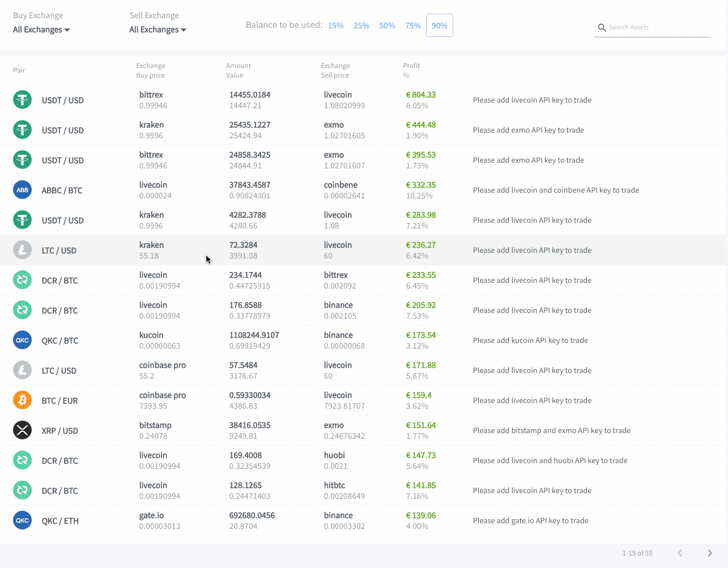The image size is (728, 568).
Task: Click the ABBC coin icon
Action: coord(22,190)
